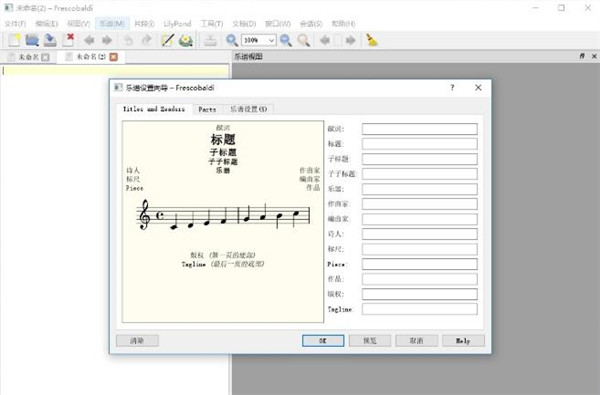
Task: Click the open file toolbar icon
Action: (x=32, y=40)
